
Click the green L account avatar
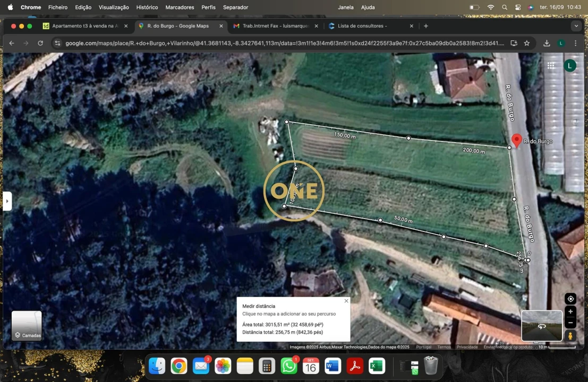[x=570, y=65]
